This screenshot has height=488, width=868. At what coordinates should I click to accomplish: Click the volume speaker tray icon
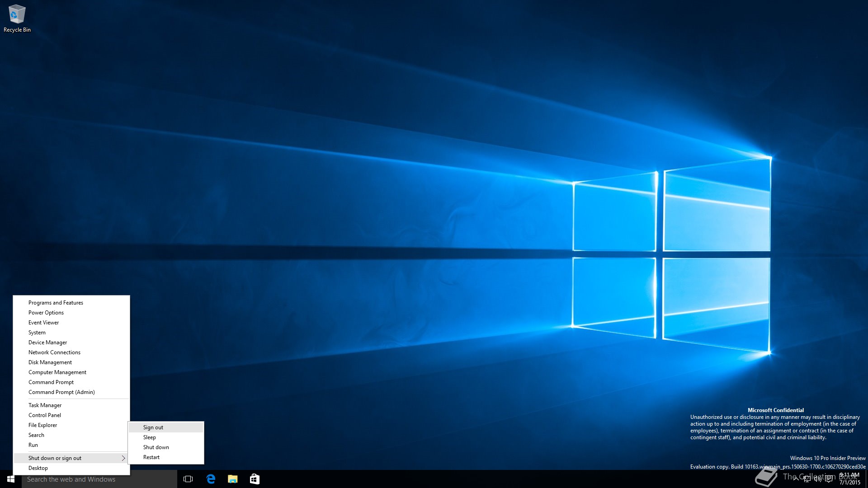[x=817, y=479]
